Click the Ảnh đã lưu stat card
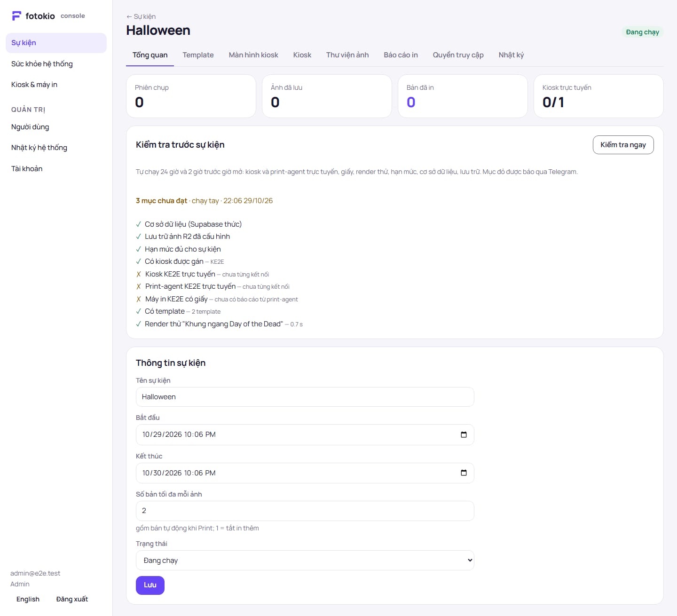Screen dimensions: 677x616 tap(327, 96)
